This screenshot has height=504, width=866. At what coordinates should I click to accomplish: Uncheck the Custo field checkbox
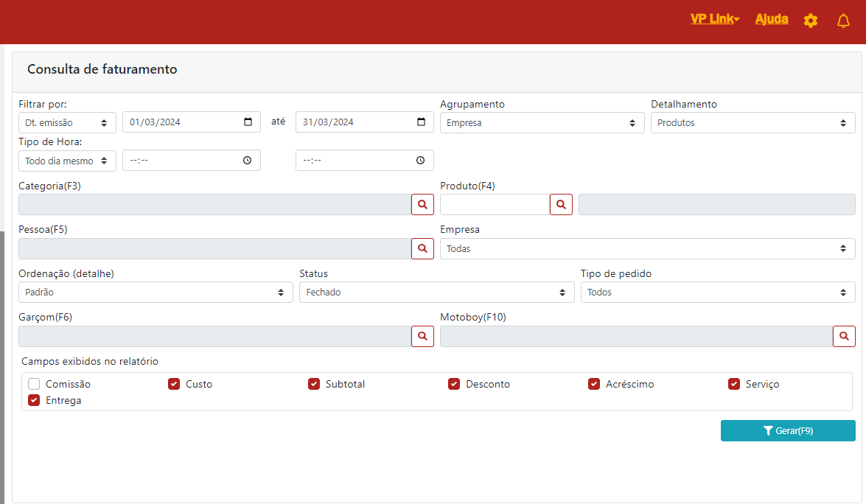pyautogui.click(x=174, y=384)
